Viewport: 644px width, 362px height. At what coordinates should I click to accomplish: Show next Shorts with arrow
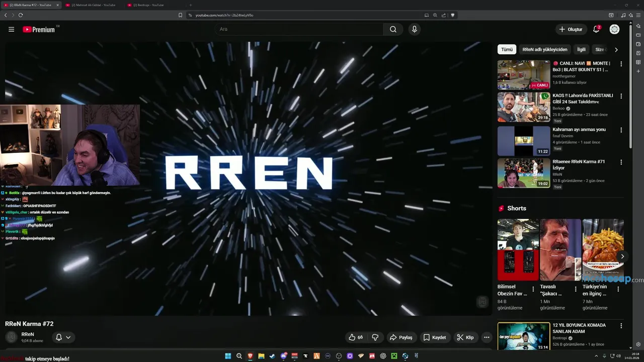click(x=622, y=256)
